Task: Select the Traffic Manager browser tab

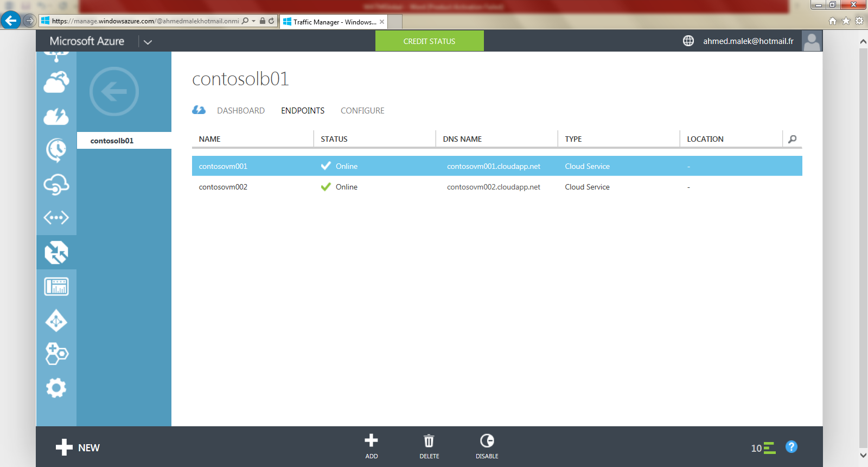Action: click(334, 22)
